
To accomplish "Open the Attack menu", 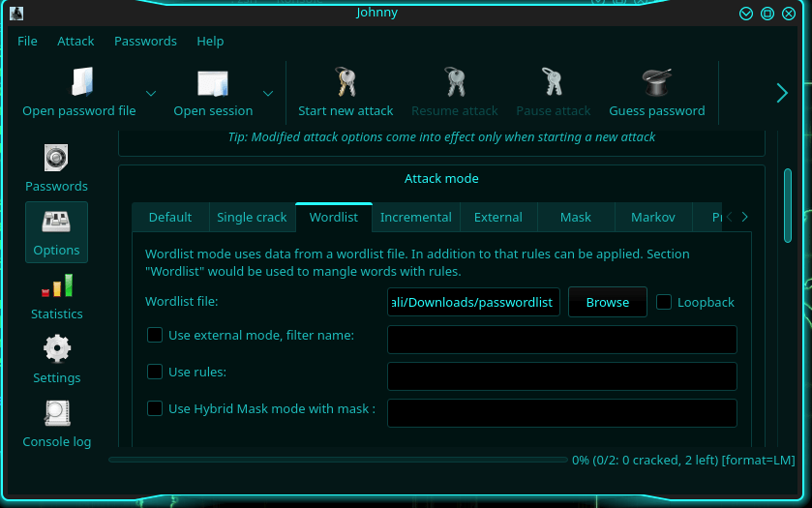I will (x=75, y=41).
